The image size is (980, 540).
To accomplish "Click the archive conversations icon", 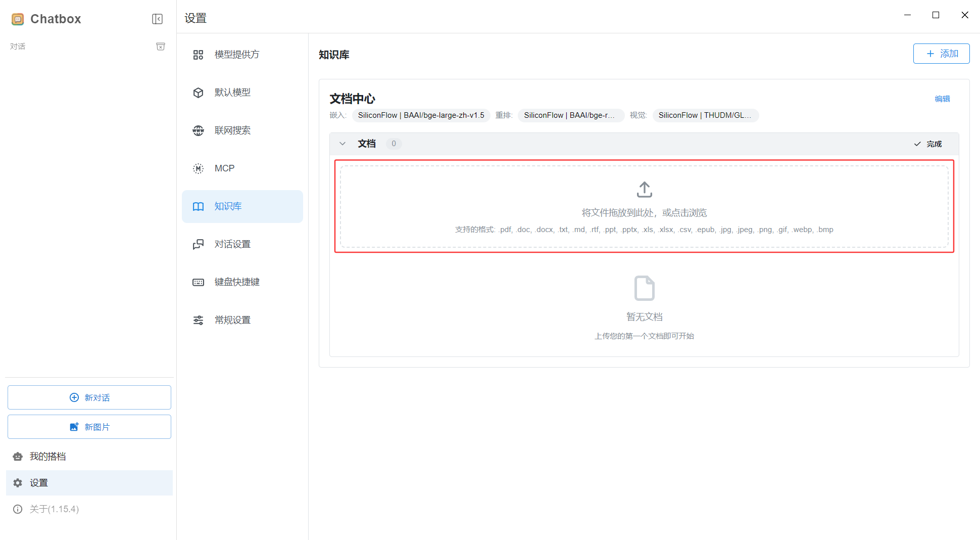I will 161,47.
